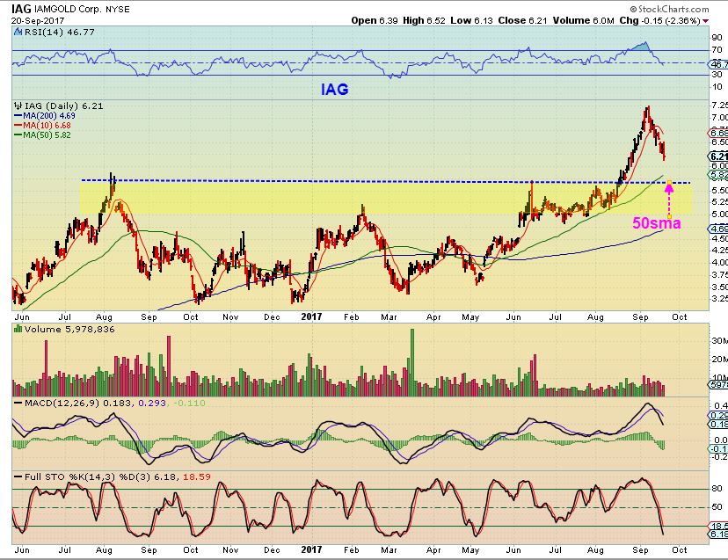Click the MA(10) 6.68 legend entry
728x560 pixels.
pyautogui.click(x=47, y=126)
